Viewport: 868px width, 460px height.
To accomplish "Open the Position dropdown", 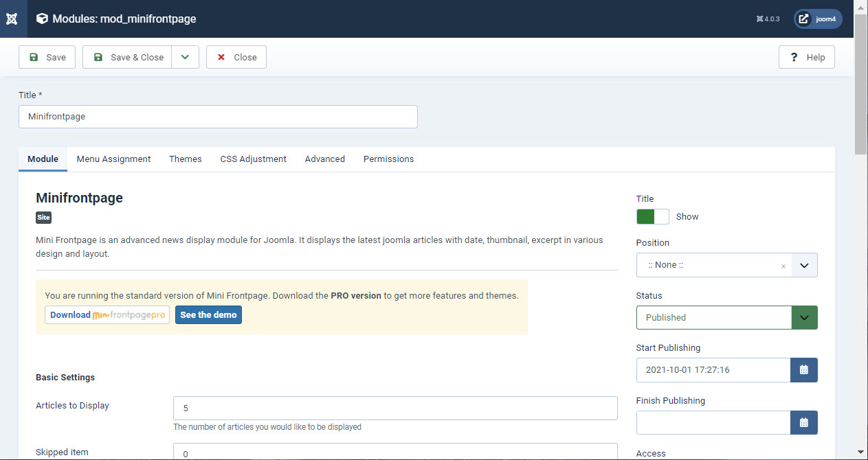I will pos(804,265).
